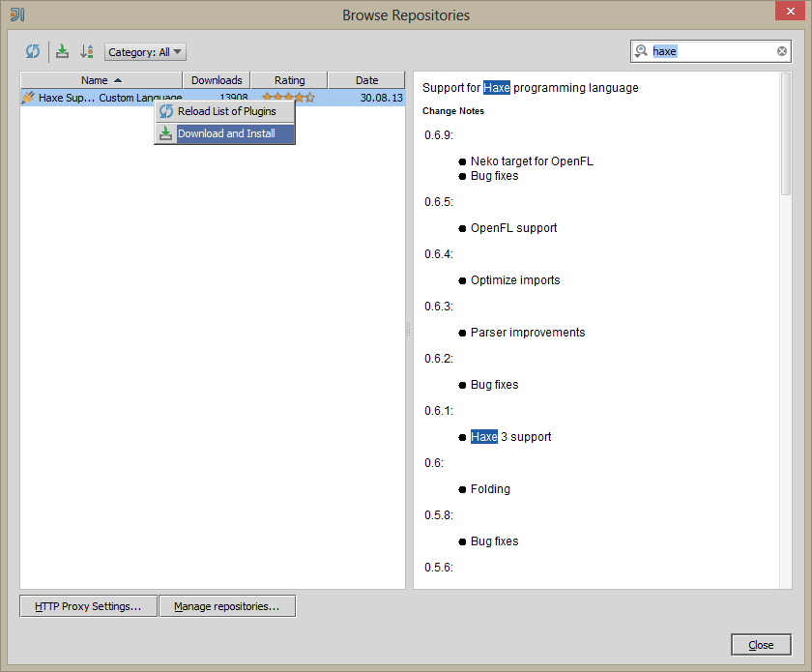812x672 pixels.
Task: Click the rating stars of the Haxe plugin
Action: (287, 97)
